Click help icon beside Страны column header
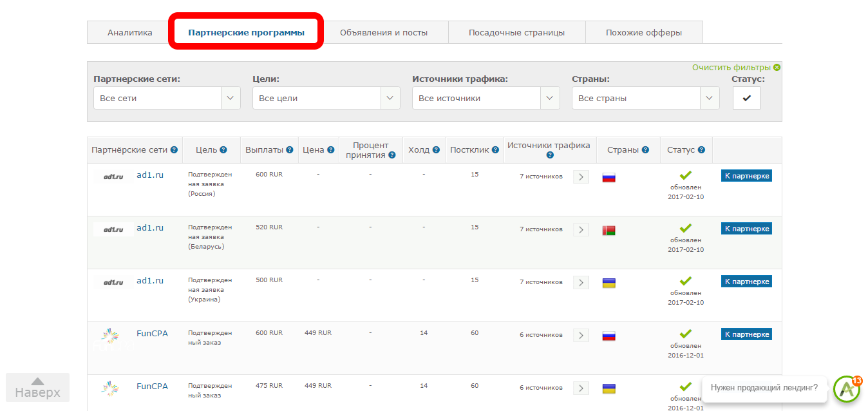This screenshot has height=411, width=868. click(x=646, y=150)
